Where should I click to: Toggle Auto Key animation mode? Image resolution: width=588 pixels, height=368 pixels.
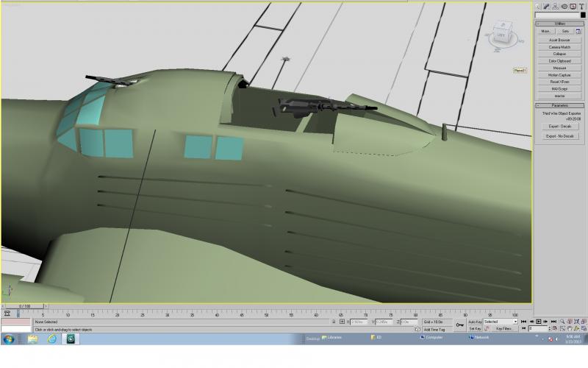click(x=475, y=322)
